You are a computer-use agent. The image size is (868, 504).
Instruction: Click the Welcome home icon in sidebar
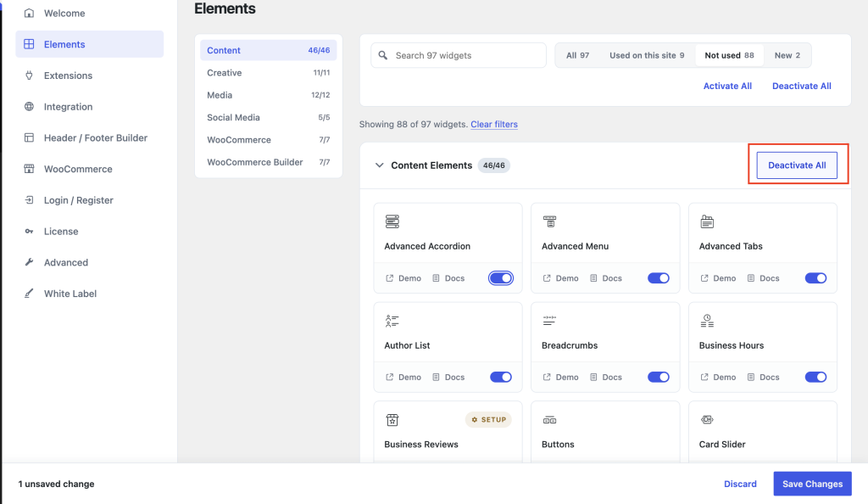(x=30, y=13)
